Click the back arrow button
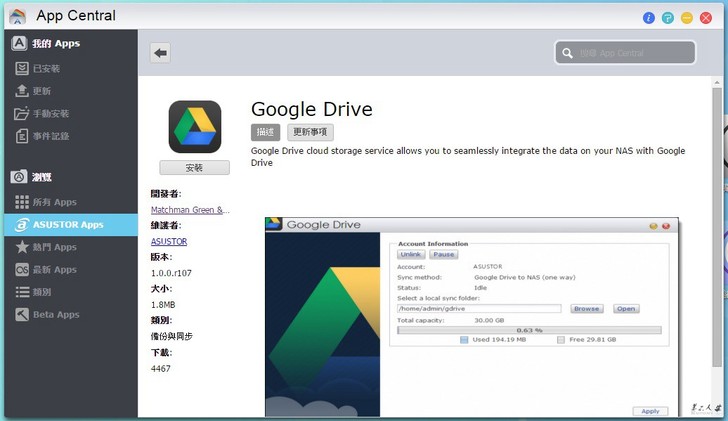 (160, 53)
